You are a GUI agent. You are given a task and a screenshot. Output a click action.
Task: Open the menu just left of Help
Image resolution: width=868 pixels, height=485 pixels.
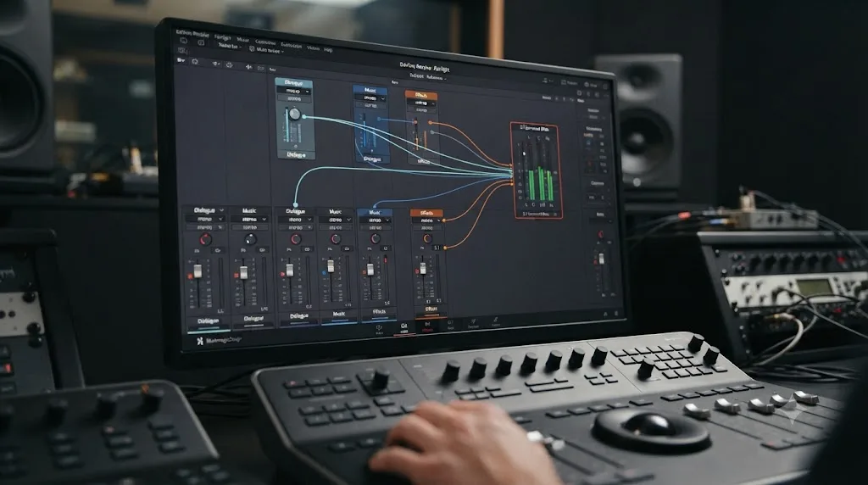click(x=313, y=48)
